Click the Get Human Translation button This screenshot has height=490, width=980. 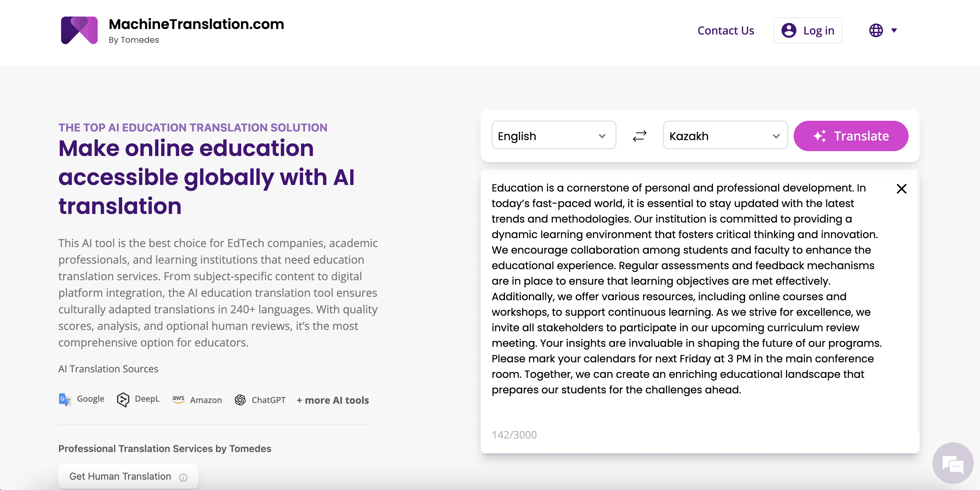128,477
